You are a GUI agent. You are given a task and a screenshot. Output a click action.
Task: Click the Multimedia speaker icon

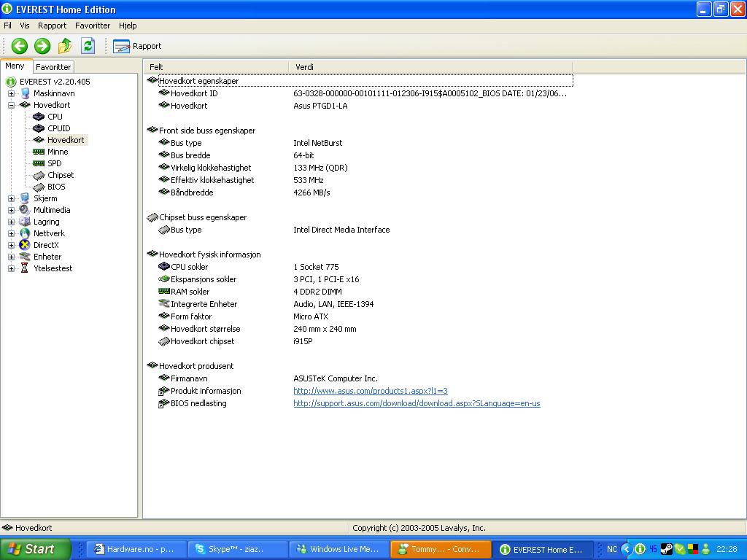pyautogui.click(x=25, y=210)
